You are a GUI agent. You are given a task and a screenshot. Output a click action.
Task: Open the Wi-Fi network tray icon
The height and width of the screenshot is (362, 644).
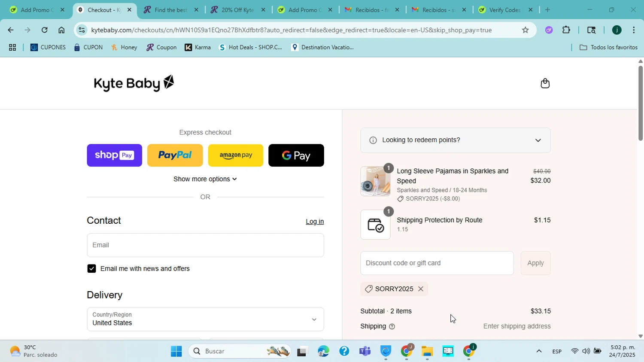tap(574, 352)
